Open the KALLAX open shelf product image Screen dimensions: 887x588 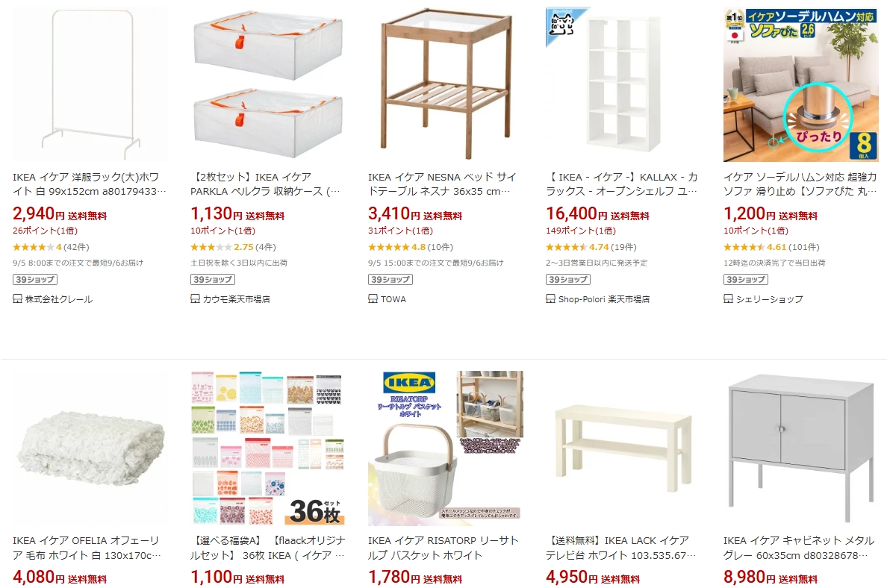pyautogui.click(x=623, y=84)
